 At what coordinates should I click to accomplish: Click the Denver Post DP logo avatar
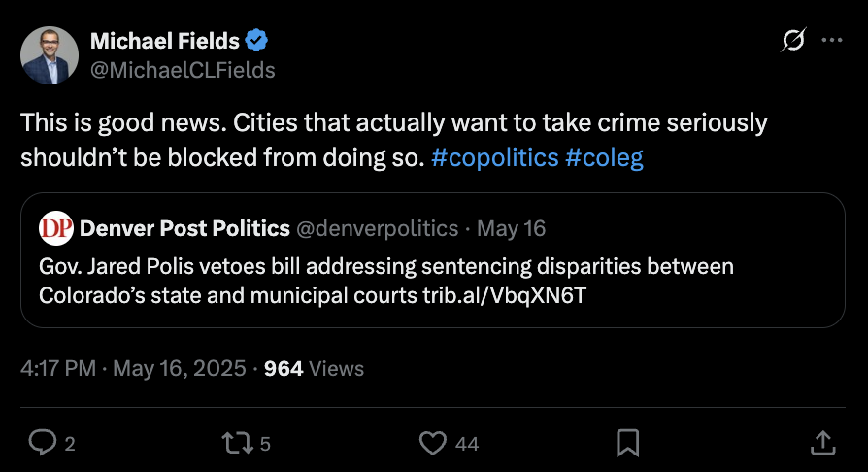tap(55, 228)
